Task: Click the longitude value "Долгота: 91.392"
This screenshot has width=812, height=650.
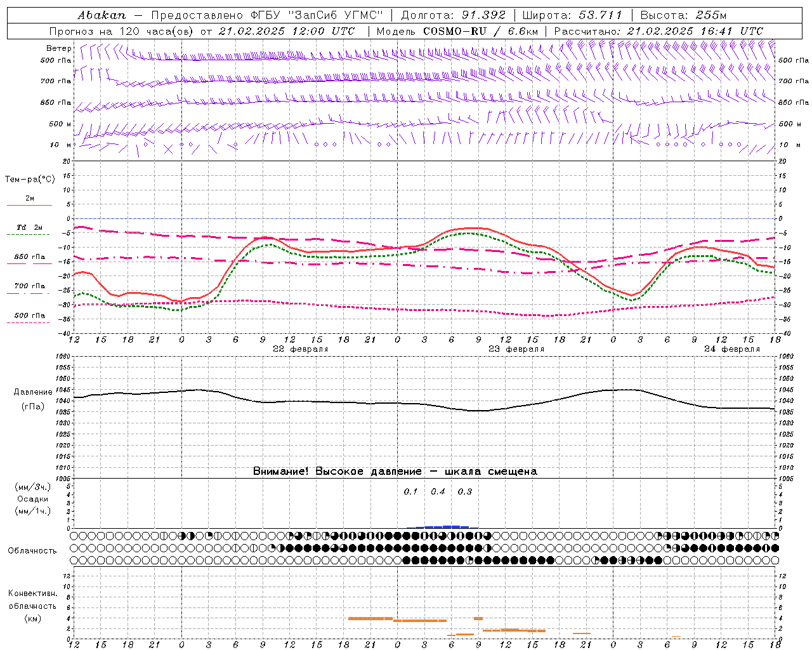Action: [453, 15]
